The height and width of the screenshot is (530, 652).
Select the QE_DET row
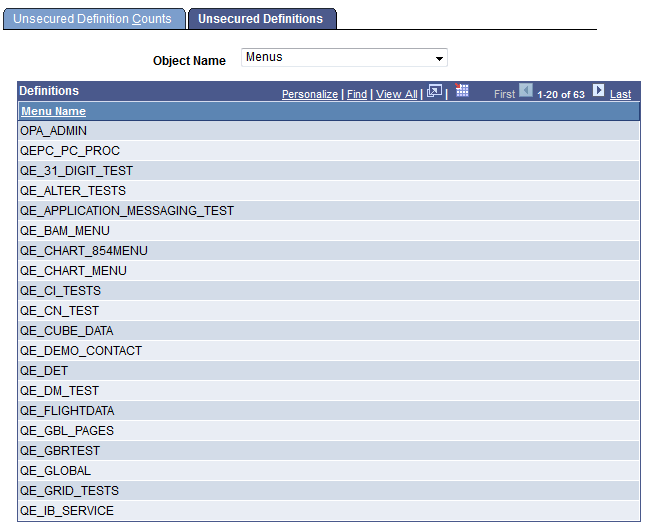click(x=328, y=370)
